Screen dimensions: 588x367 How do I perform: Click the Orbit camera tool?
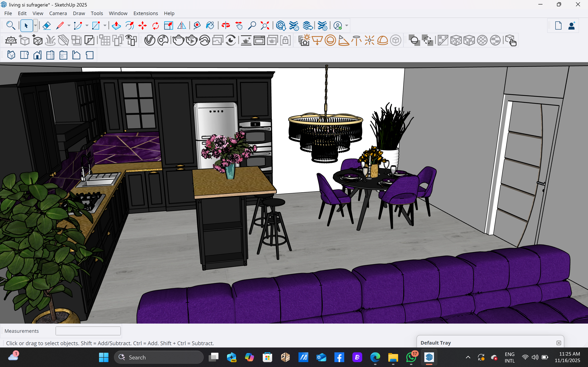click(x=226, y=25)
